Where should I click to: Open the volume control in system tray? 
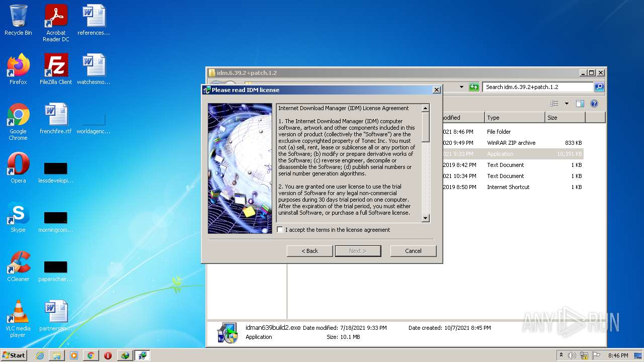click(572, 355)
